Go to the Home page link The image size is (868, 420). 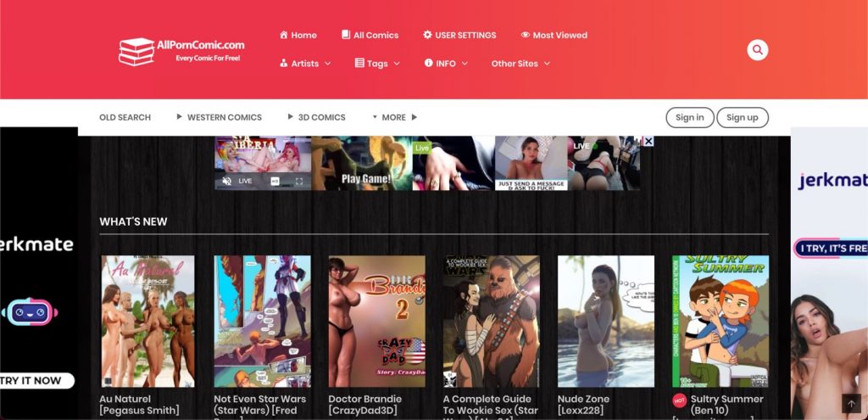298,35
